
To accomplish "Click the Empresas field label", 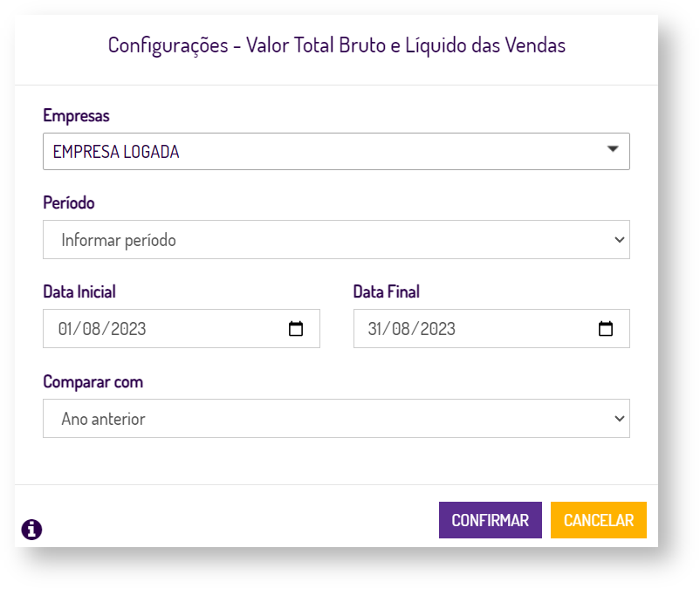I will coord(76,115).
